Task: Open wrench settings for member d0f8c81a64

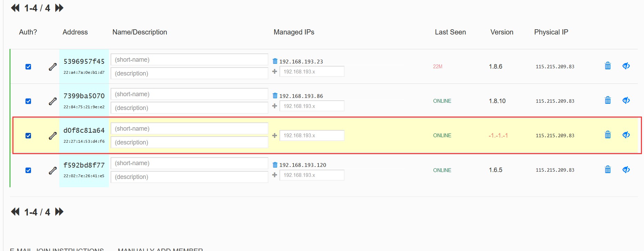Action: 52,136
